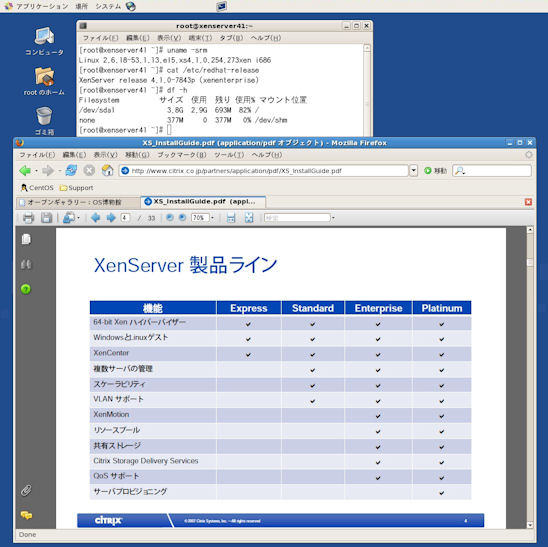The image size is (548, 547).
Task: Open terminal Help (ヘルプ) menu
Action: point(266,37)
